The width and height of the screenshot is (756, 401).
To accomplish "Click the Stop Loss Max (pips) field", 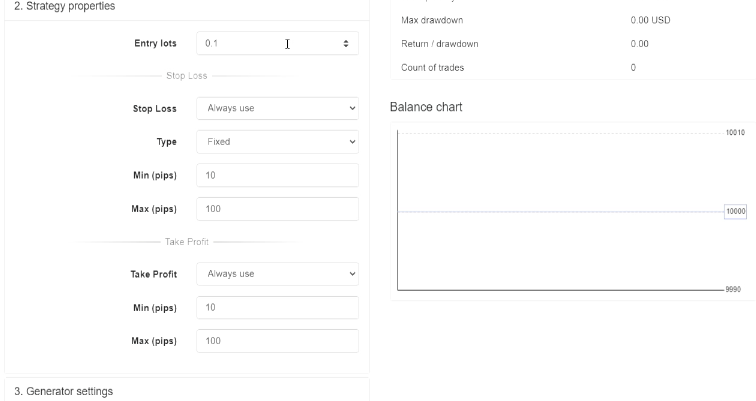I will tap(277, 209).
